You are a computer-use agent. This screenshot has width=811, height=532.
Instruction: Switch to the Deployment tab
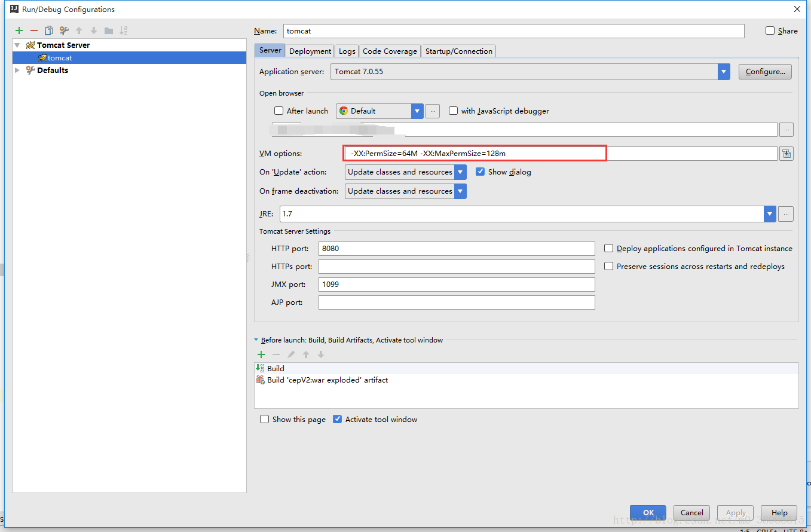(310, 51)
